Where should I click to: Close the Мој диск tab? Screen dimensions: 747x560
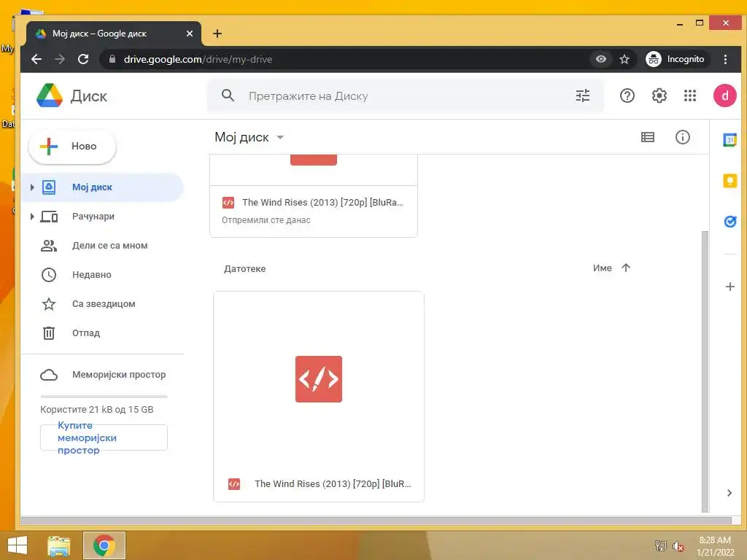coord(189,34)
